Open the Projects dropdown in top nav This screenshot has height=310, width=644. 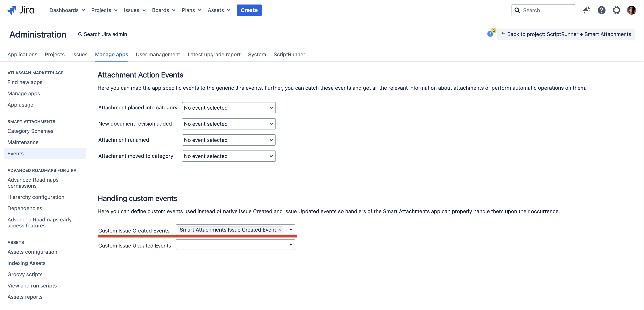(x=104, y=10)
